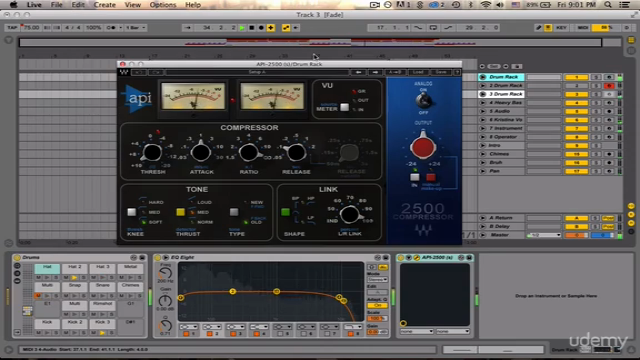Click the ATTACK knob
The height and width of the screenshot is (360, 640).
click(201, 152)
